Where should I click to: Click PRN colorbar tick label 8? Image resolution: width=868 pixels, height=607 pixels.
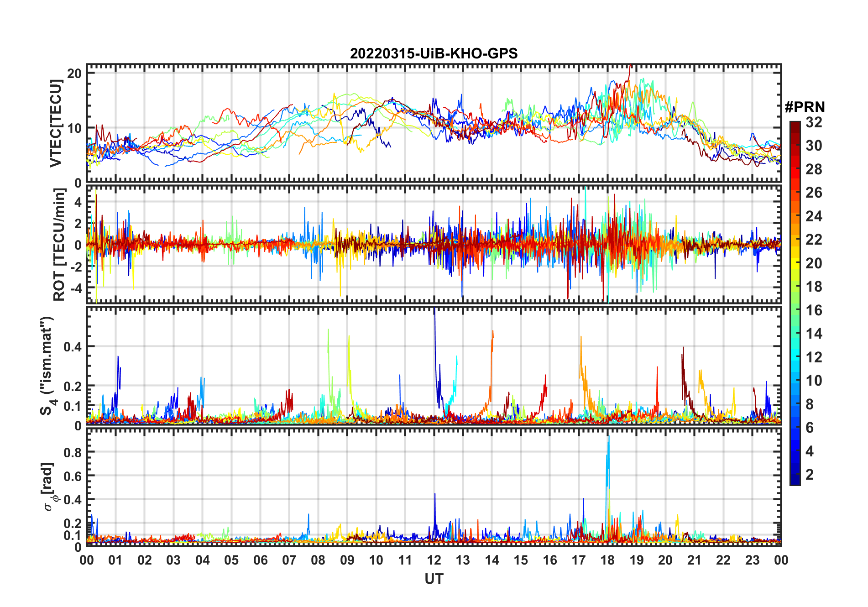pyautogui.click(x=810, y=404)
